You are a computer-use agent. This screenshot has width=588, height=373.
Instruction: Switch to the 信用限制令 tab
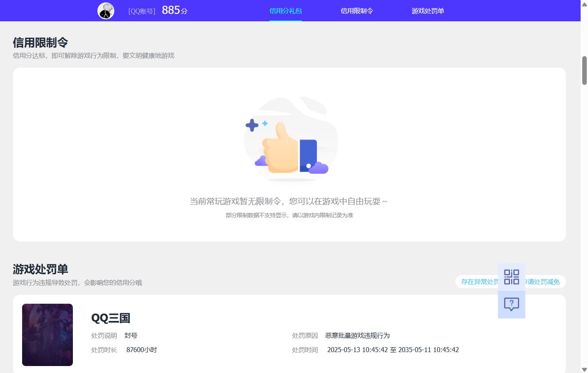click(357, 11)
